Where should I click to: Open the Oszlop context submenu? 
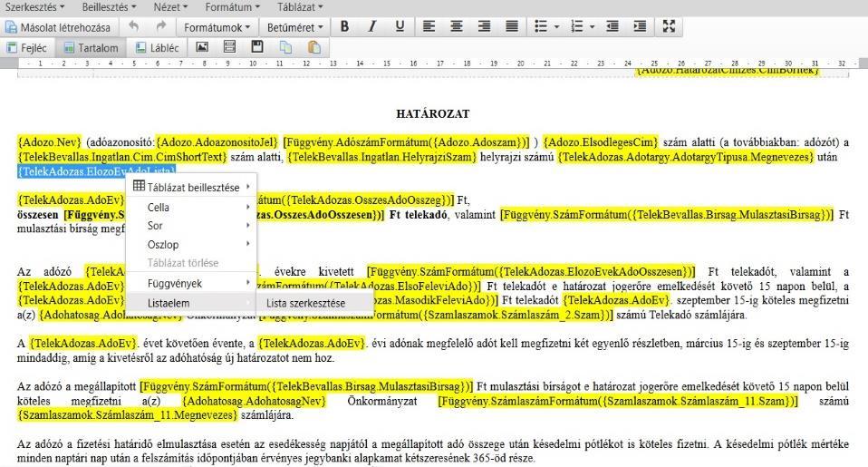coord(191,244)
